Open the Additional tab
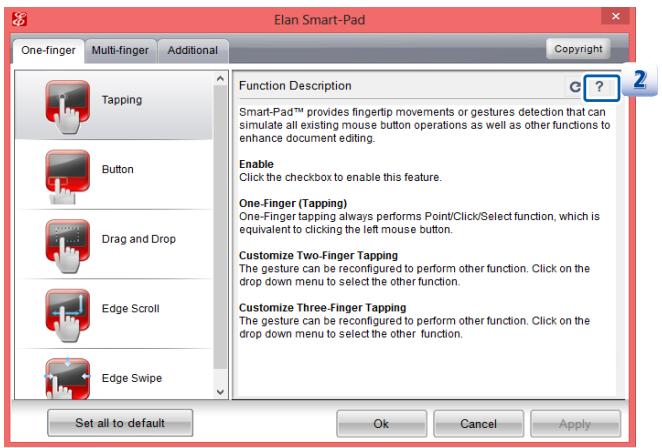Image resolution: width=662 pixels, height=448 pixels. [193, 51]
